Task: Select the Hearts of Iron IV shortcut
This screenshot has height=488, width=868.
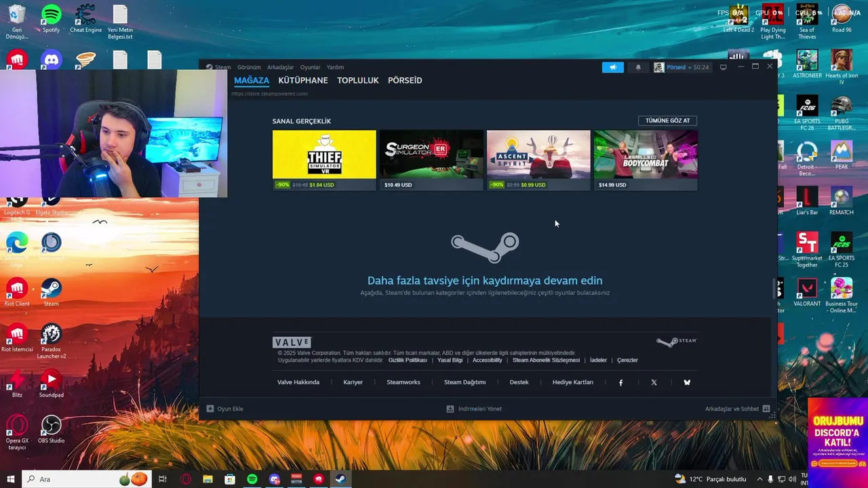Action: coord(842,67)
